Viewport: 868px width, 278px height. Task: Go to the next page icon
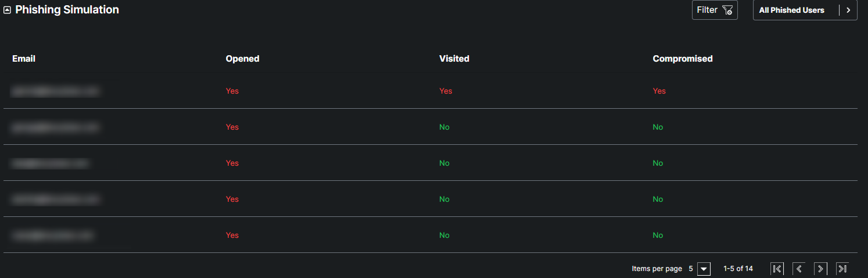click(x=820, y=269)
